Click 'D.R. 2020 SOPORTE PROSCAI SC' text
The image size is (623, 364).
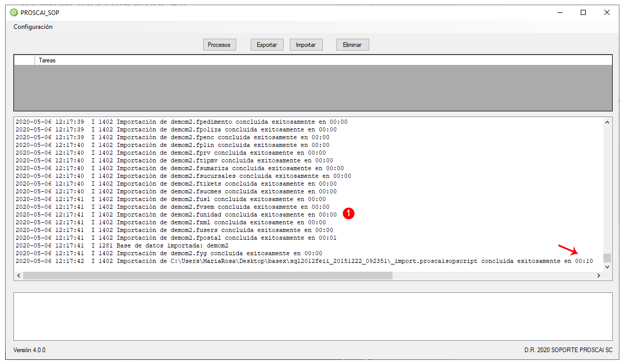coord(568,350)
